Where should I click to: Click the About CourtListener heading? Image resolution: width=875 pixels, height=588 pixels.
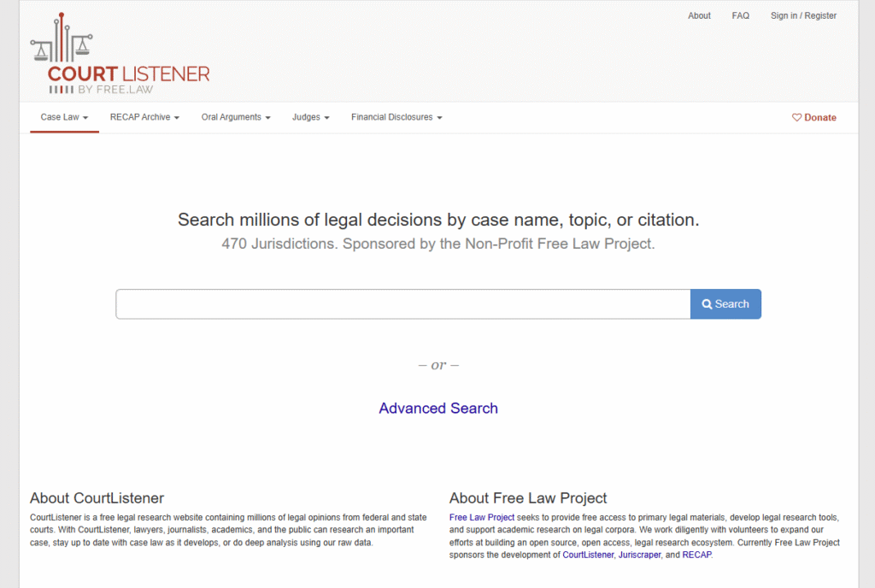(97, 498)
